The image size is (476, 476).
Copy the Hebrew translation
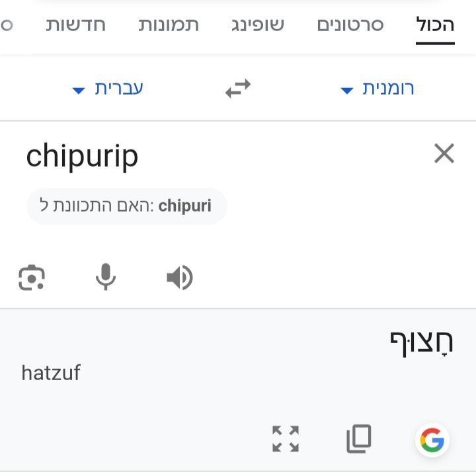point(359,439)
